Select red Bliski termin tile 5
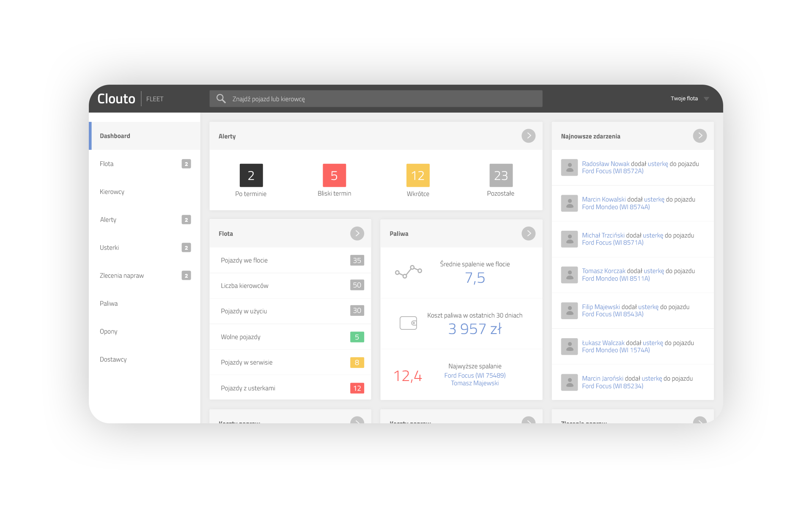This screenshot has height=508, width=812. pos(334,175)
